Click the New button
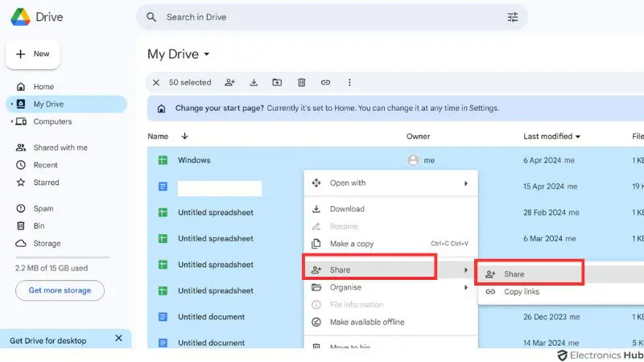Viewport: 644px width, 362px height. (33, 54)
